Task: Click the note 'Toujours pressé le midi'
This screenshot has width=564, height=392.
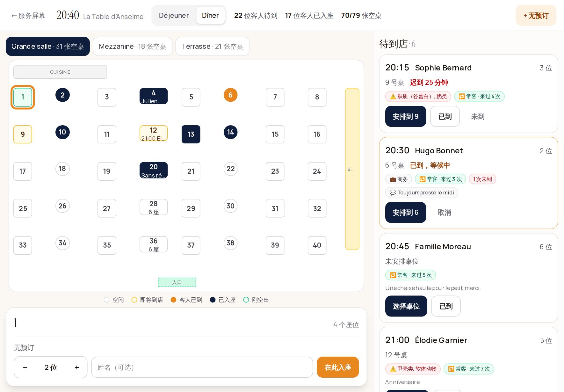Action: click(422, 192)
